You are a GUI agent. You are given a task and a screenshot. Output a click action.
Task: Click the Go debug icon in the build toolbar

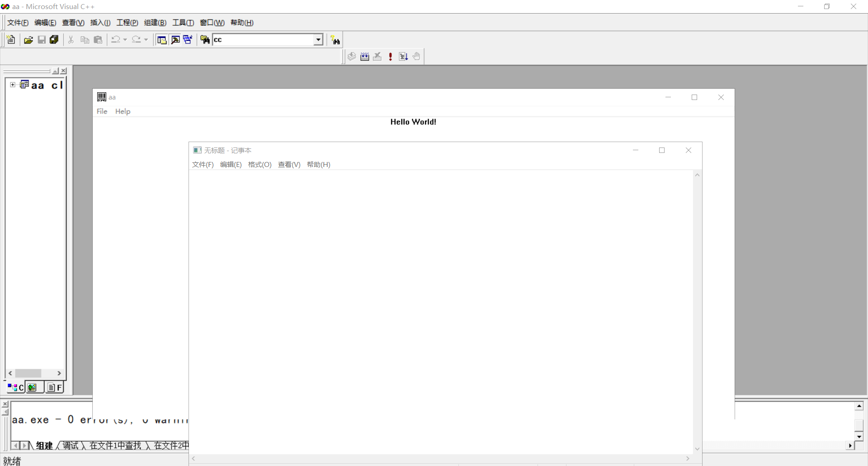(404, 56)
